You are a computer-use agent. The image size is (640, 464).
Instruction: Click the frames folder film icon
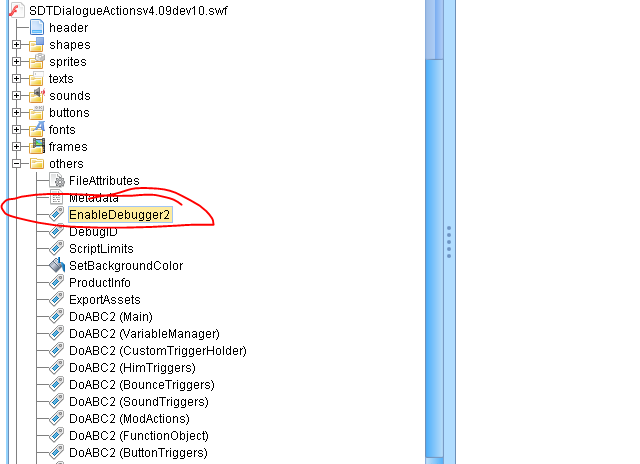tap(37, 146)
